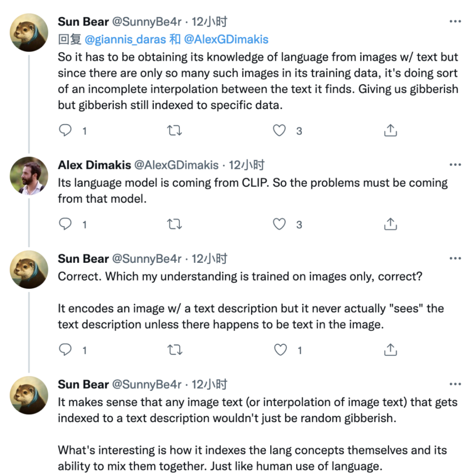The image size is (474, 476).
Task: Share Sun Bear's first tweet
Action: pyautogui.click(x=390, y=130)
